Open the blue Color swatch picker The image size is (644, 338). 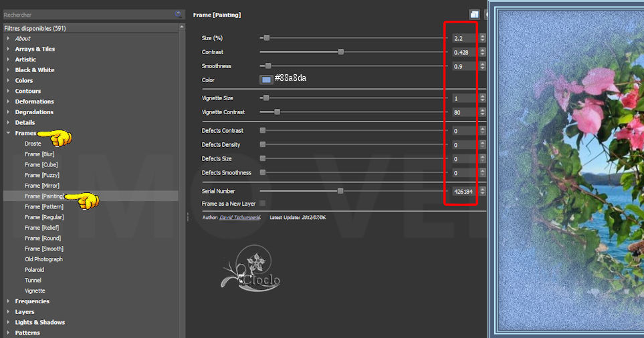click(266, 79)
